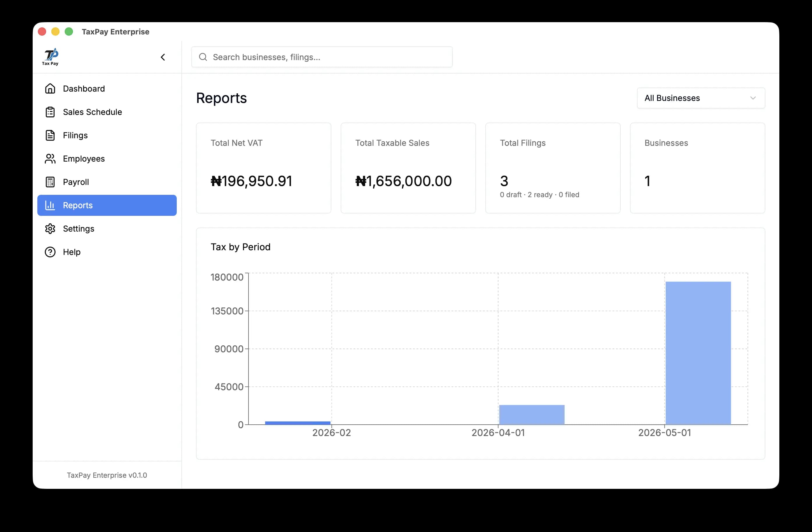This screenshot has width=812, height=532.
Task: Open the Help page
Action: tap(107, 252)
